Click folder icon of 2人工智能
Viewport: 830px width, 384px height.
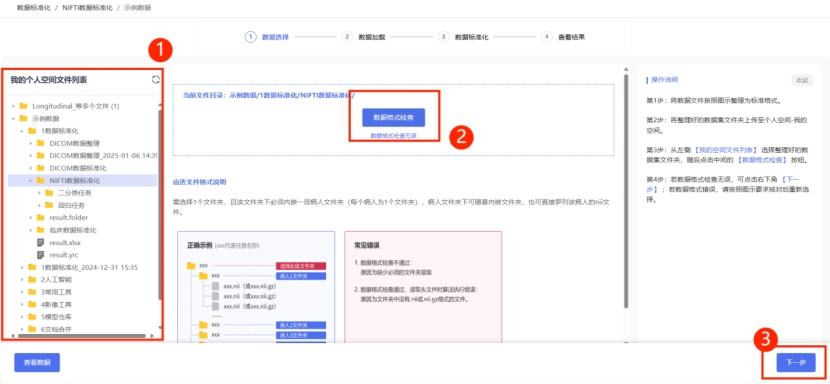32,280
